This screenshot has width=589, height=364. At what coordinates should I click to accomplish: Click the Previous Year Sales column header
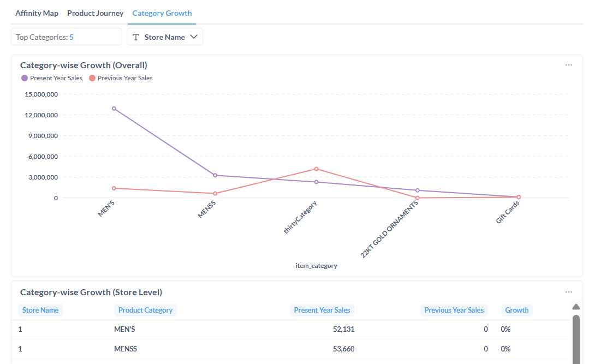pyautogui.click(x=454, y=310)
